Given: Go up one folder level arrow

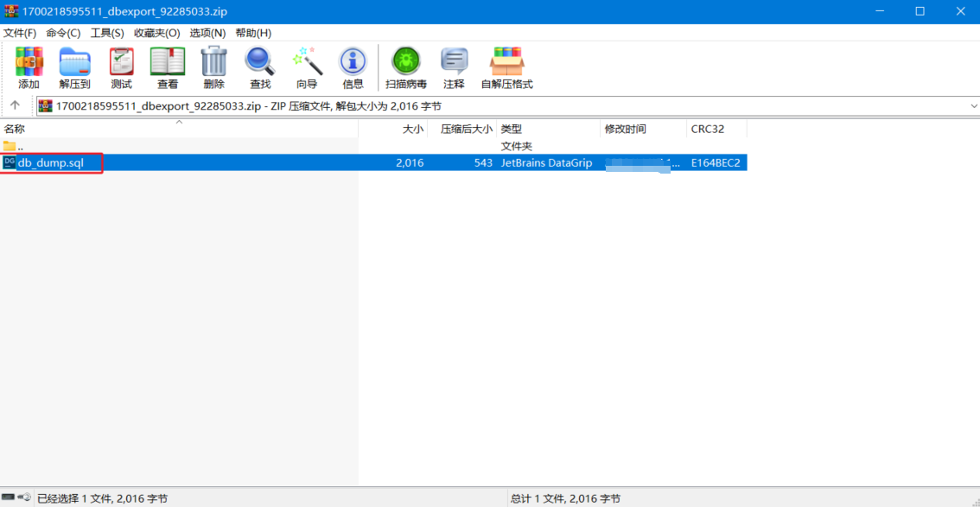Looking at the screenshot, I should pyautogui.click(x=16, y=105).
